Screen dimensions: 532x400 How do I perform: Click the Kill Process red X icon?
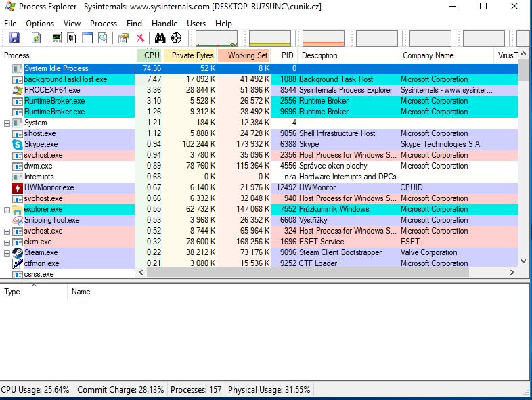click(x=140, y=38)
